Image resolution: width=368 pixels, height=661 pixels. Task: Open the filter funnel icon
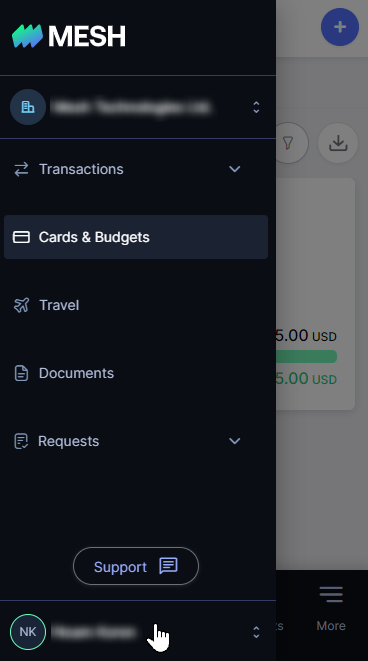click(288, 143)
